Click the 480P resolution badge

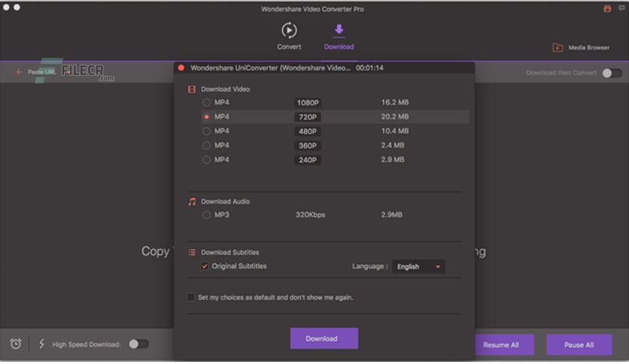click(308, 132)
